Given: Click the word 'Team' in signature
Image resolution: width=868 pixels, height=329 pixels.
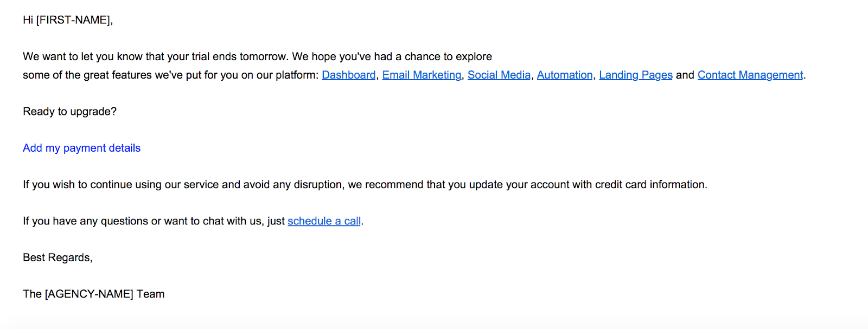Looking at the screenshot, I should (150, 294).
